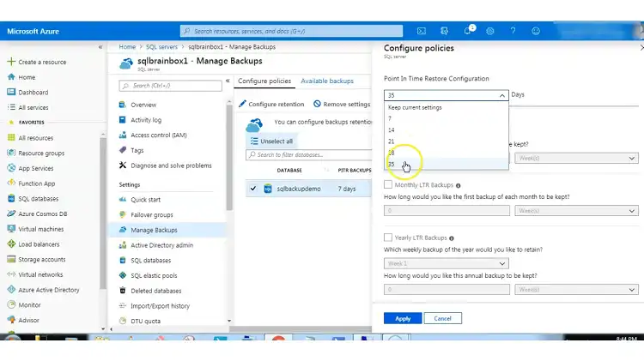Screen dimensions: 644x361
Task: Open the Week 1 yearly backup dropdown
Action: pos(446,263)
